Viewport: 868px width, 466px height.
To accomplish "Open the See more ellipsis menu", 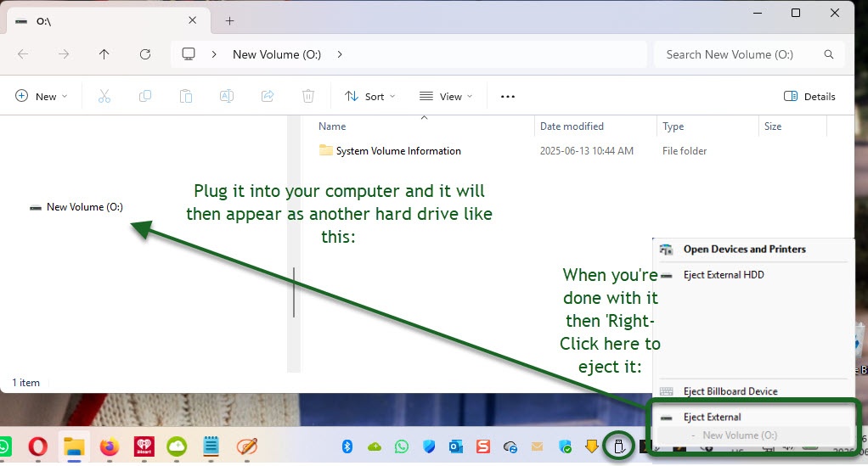I will pyautogui.click(x=508, y=96).
